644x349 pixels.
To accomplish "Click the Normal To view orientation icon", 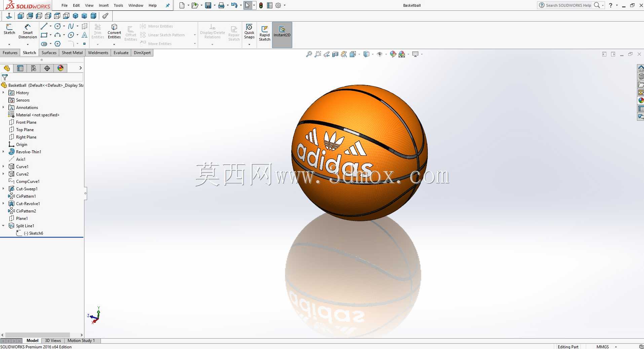I will pyautogui.click(x=9, y=16).
